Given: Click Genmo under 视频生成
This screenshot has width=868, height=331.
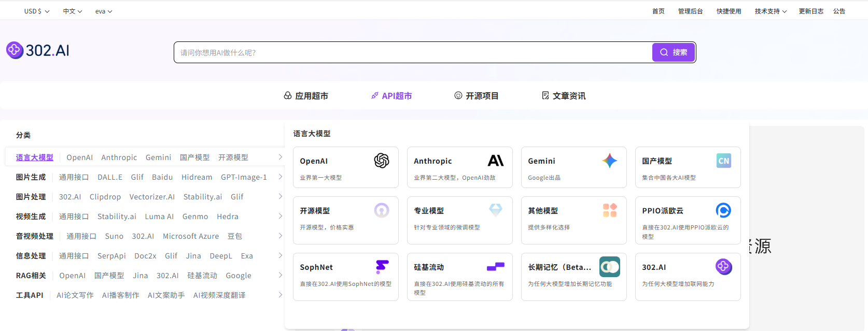Looking at the screenshot, I should [195, 217].
